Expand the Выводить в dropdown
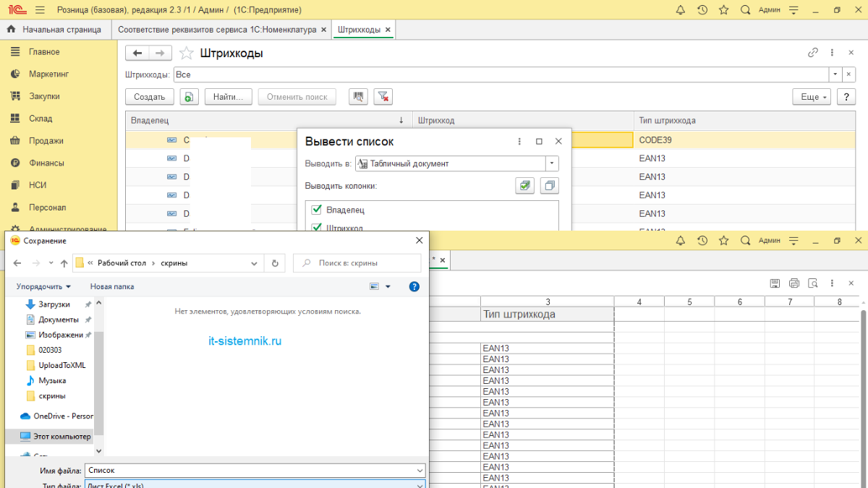Viewport: 868px width, 488px height. [x=553, y=163]
